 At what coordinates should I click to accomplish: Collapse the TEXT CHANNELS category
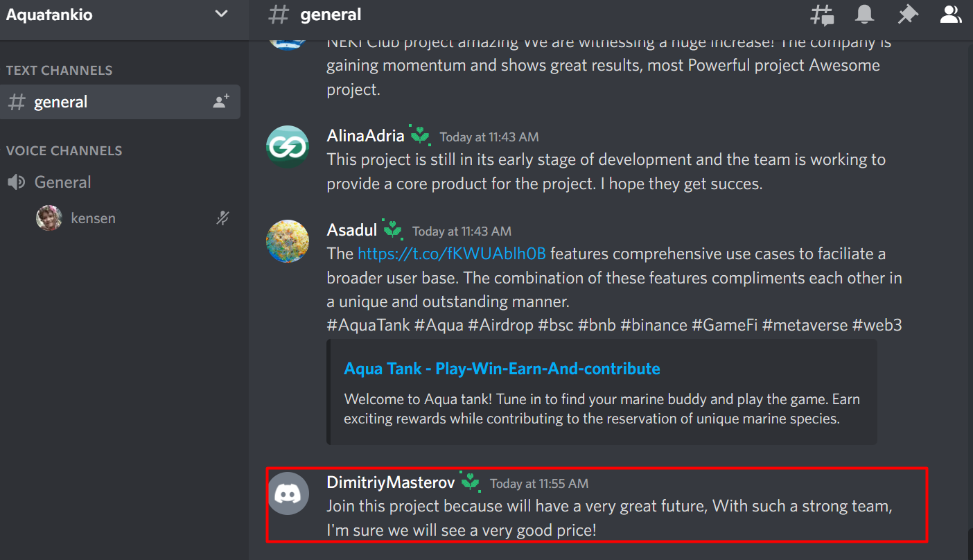point(59,71)
